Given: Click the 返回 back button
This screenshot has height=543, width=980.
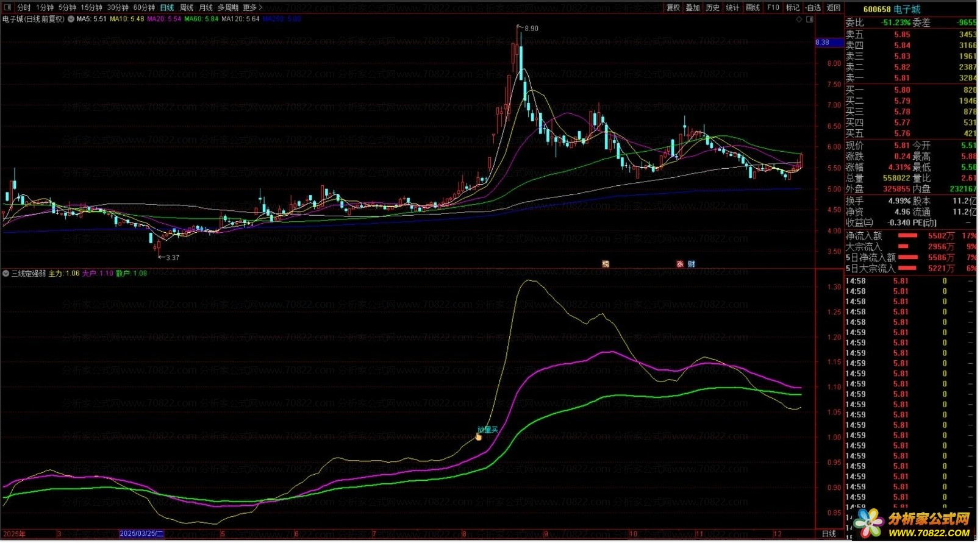Looking at the screenshot, I should tap(834, 7).
